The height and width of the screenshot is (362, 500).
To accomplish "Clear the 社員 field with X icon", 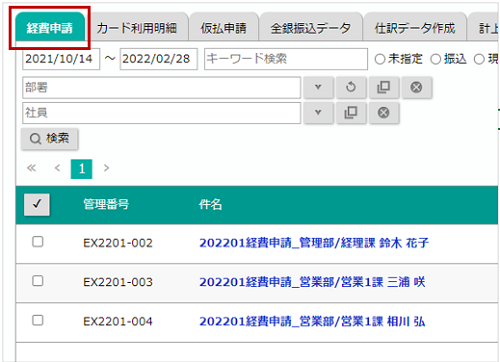I will (384, 113).
